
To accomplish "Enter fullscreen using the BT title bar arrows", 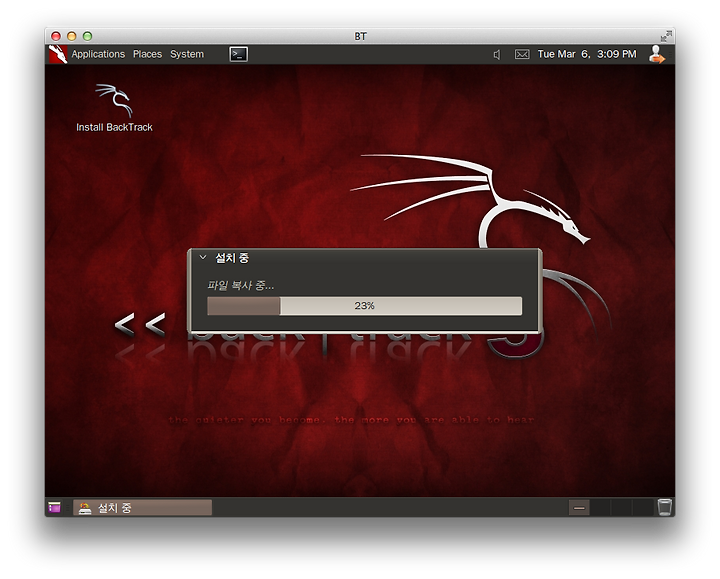I will click(665, 36).
